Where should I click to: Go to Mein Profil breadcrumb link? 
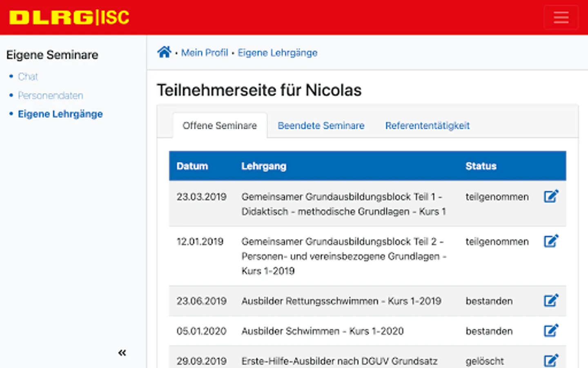pos(205,53)
